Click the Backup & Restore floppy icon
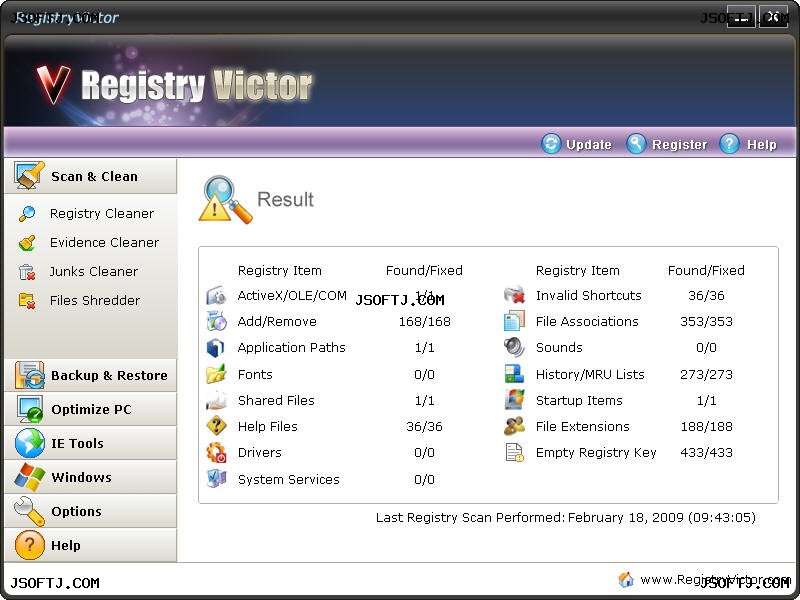This screenshot has width=800, height=600. (x=30, y=375)
